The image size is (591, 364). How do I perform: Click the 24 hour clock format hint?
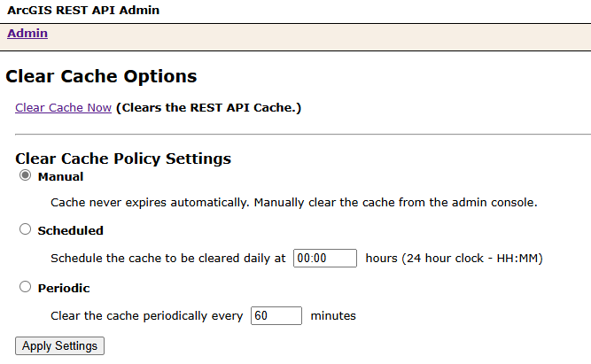[x=454, y=259]
